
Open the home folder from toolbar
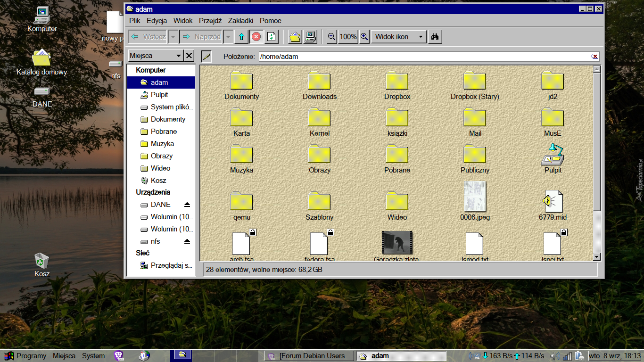[295, 37]
